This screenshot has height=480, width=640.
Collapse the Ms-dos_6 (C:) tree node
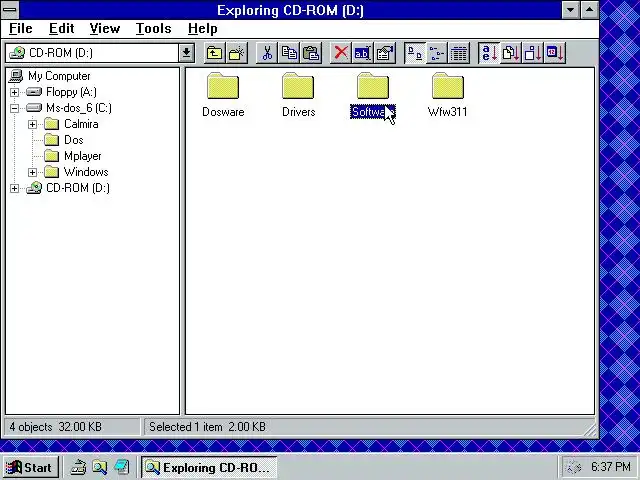pos(14,108)
